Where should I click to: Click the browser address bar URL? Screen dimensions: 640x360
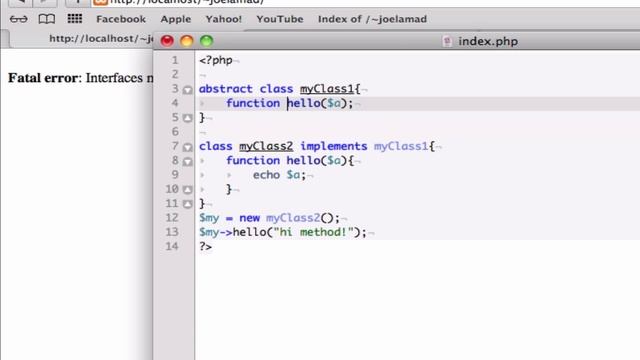point(187,2)
